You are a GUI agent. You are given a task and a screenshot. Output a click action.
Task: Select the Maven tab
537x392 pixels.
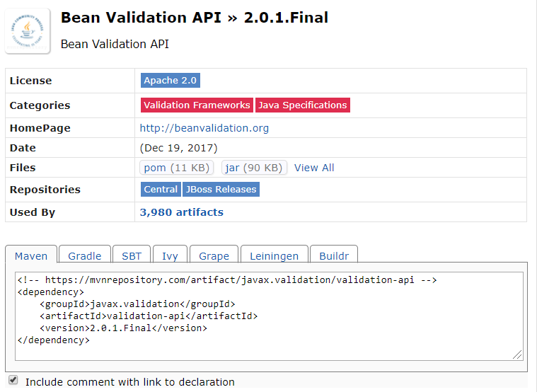[31, 255]
